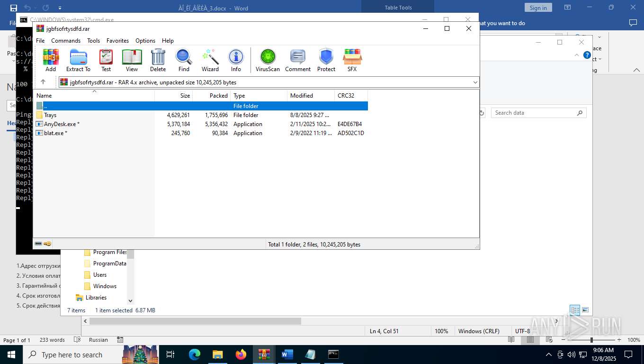The width and height of the screenshot is (644, 364).
Task: Open Word comments speech bubble icon
Action: tap(633, 23)
